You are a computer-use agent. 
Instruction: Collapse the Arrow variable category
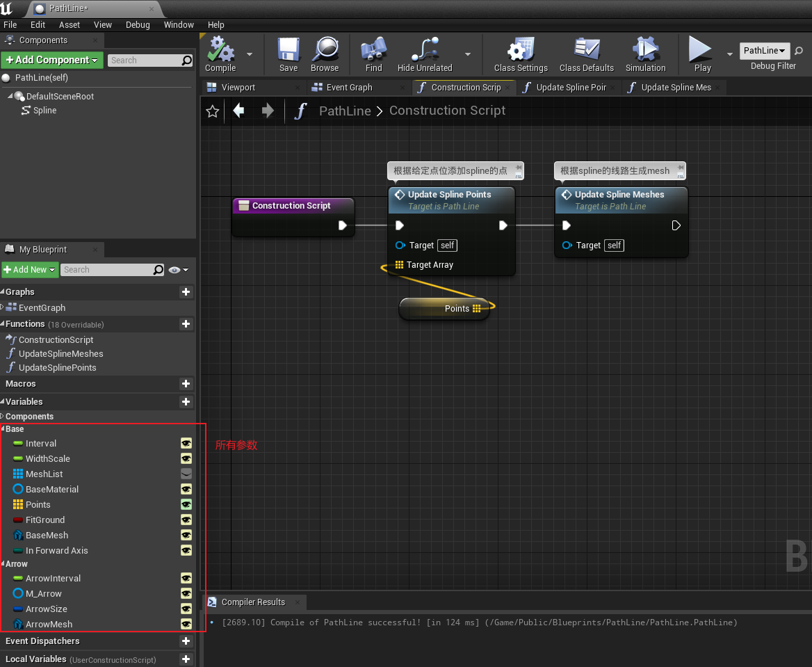3,563
